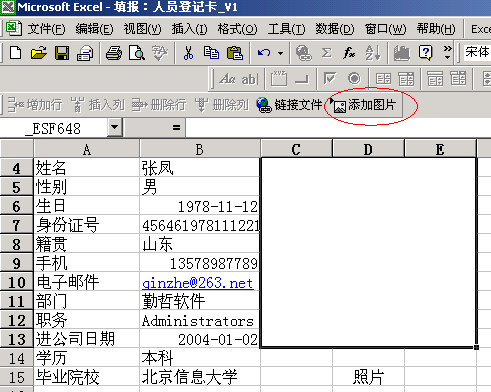Select the Option button control in Forms toolbar
The height and width of the screenshot is (392, 491).
coord(354,79)
